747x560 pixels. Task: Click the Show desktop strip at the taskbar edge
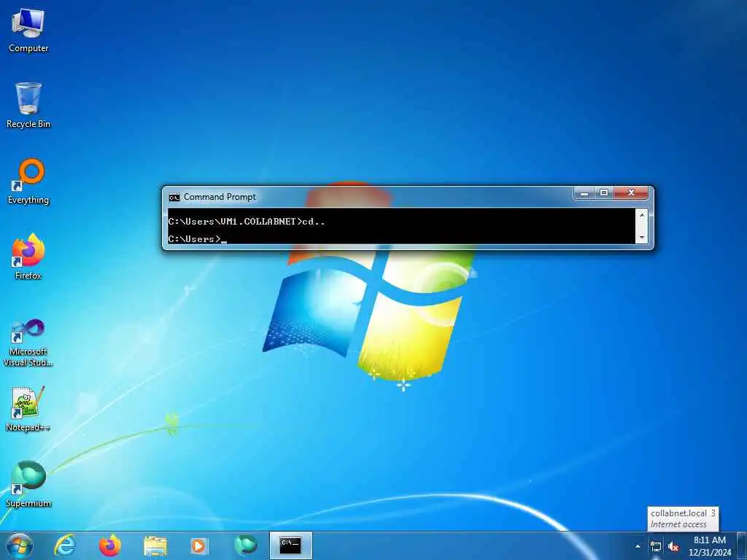(x=742, y=545)
